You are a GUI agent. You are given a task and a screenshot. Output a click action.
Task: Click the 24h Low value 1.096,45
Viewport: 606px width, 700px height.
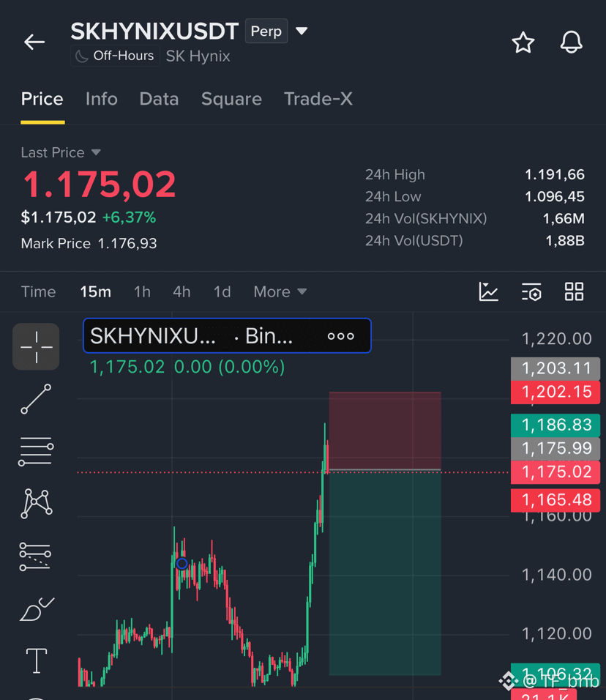554,196
